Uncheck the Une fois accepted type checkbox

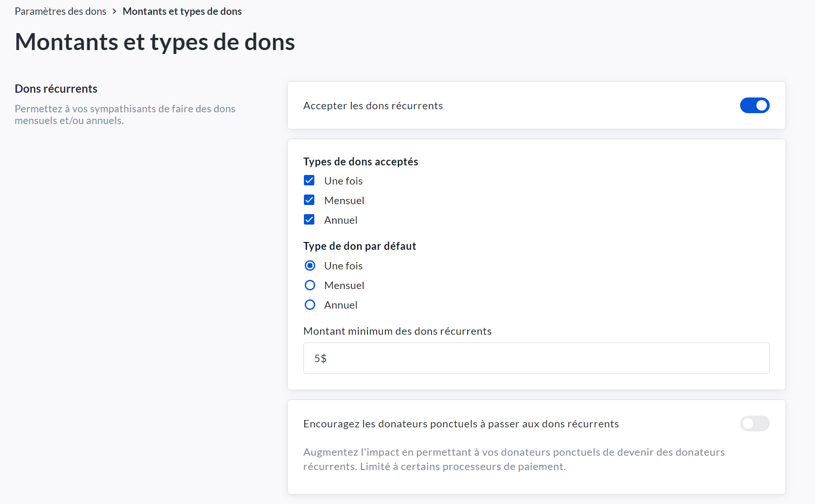309,181
